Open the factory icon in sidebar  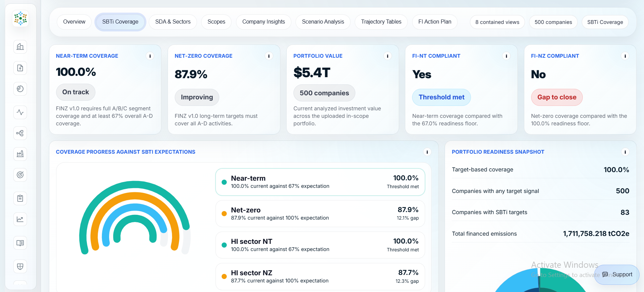(x=20, y=154)
